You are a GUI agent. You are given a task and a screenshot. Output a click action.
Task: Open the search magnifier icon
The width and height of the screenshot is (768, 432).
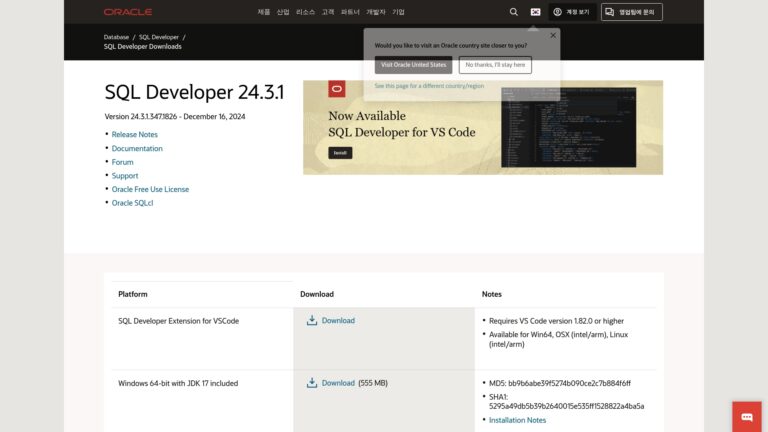click(x=513, y=12)
